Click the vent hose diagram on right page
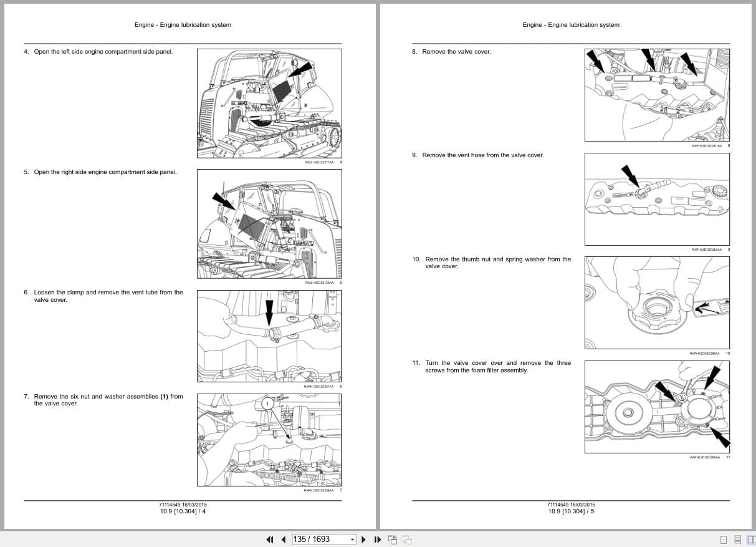 click(657, 198)
